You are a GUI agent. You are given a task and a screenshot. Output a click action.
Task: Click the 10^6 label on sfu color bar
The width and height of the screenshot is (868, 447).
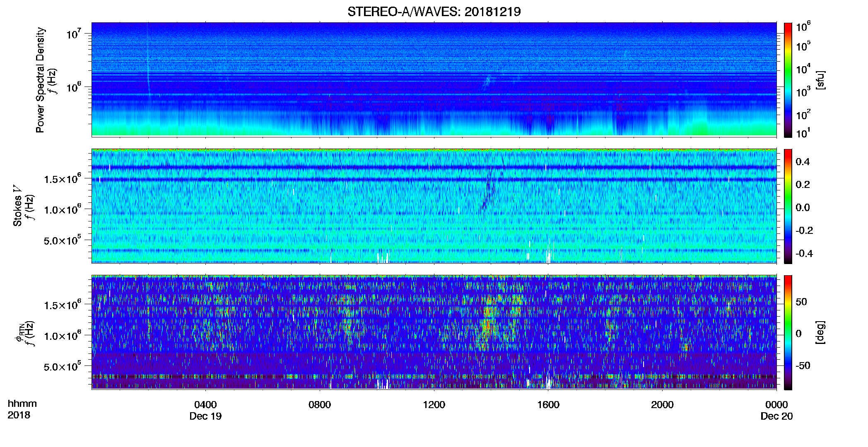tap(803, 26)
